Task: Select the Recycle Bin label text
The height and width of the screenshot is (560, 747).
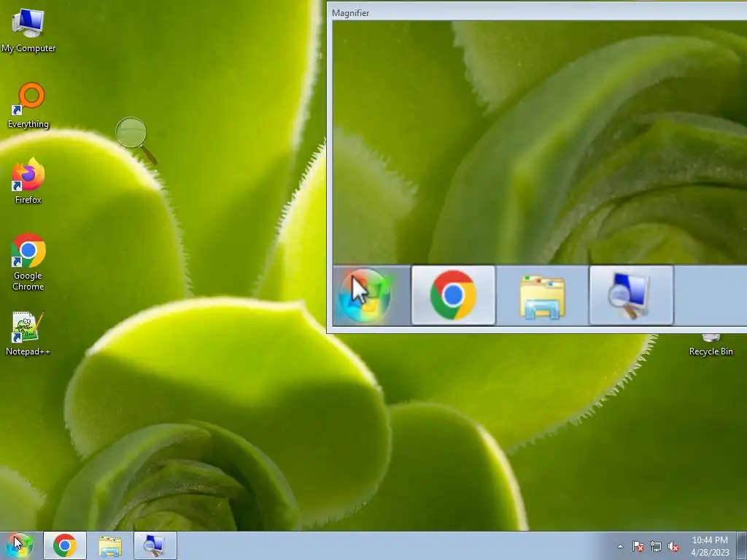Action: click(711, 351)
